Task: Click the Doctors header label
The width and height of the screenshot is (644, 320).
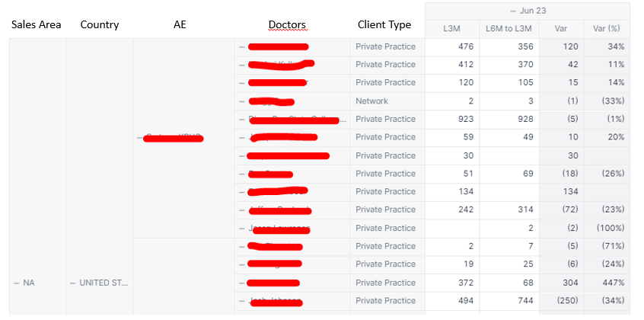Action: 287,24
